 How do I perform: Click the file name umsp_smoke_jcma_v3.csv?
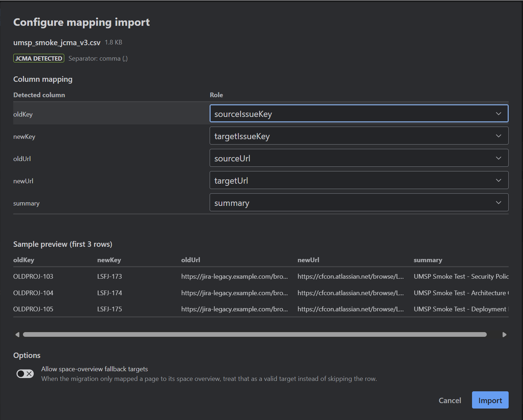[x=57, y=43]
